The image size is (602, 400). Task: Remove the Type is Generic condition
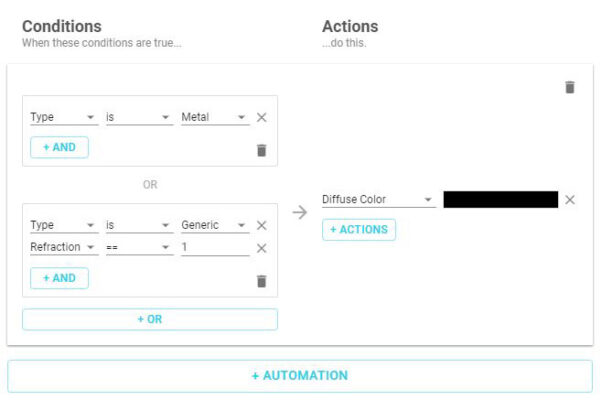(x=262, y=226)
